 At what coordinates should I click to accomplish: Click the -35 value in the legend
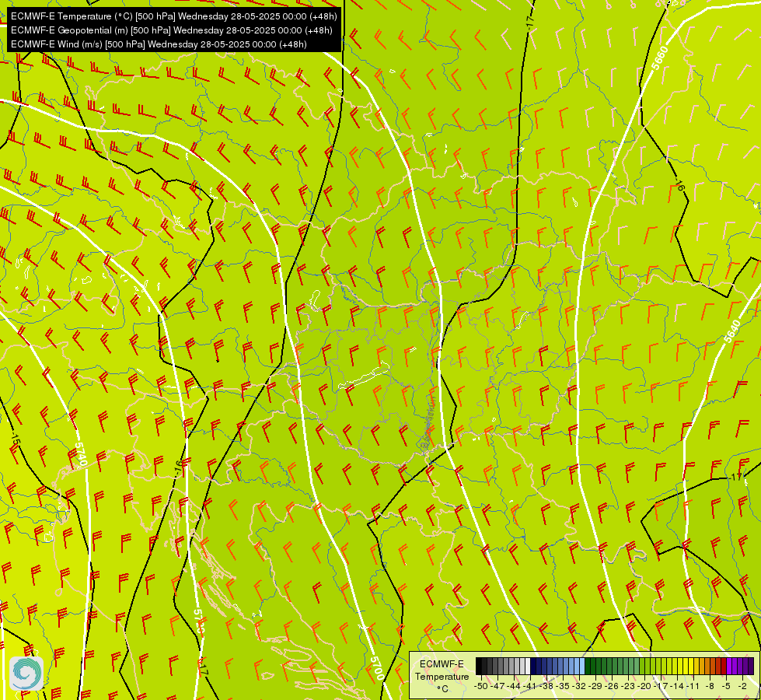pos(563,686)
